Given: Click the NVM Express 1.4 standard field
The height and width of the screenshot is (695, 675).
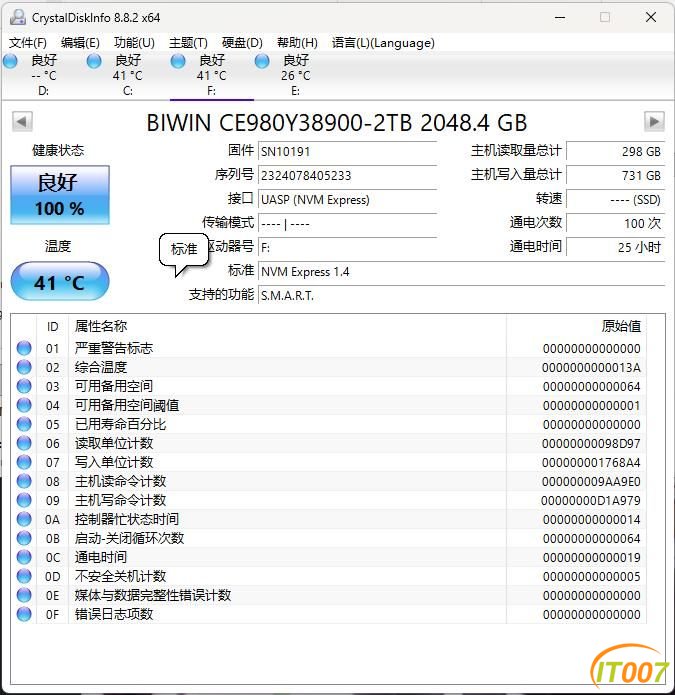Looking at the screenshot, I should [462, 271].
